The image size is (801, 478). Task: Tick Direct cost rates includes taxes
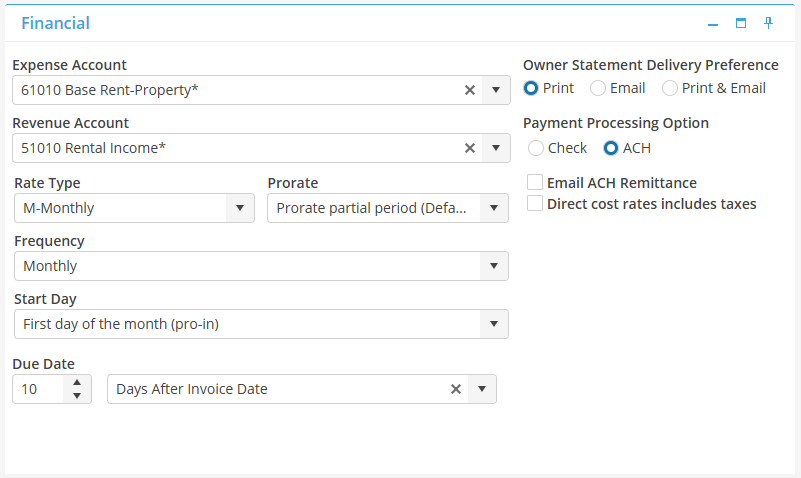point(535,204)
